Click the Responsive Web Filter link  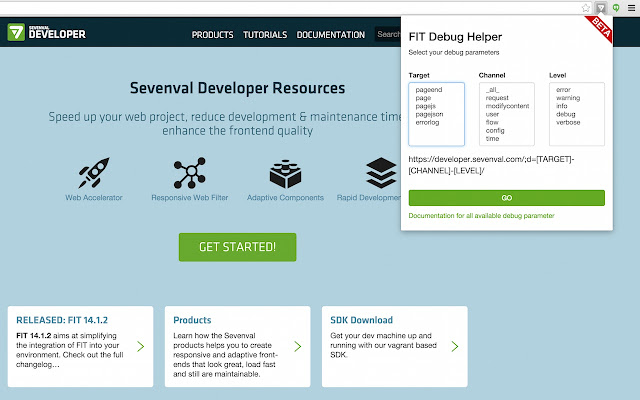point(190,198)
